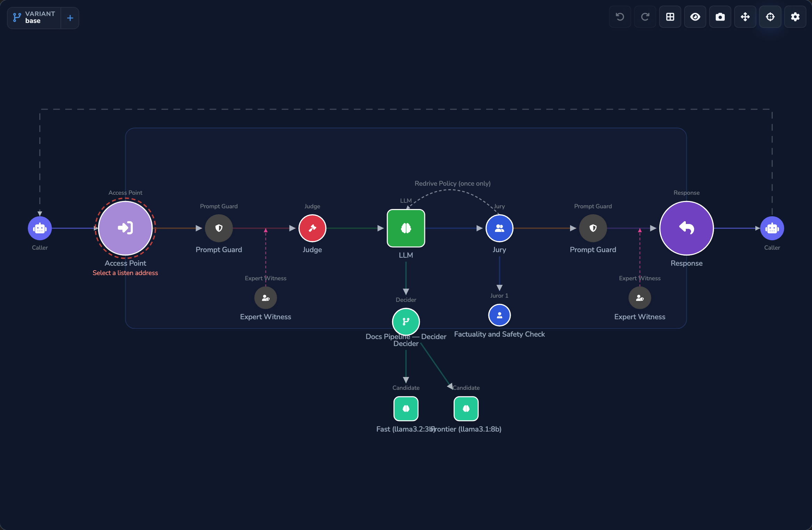Click the 'Response' label below node
This screenshot has width=812, height=530.
(687, 263)
